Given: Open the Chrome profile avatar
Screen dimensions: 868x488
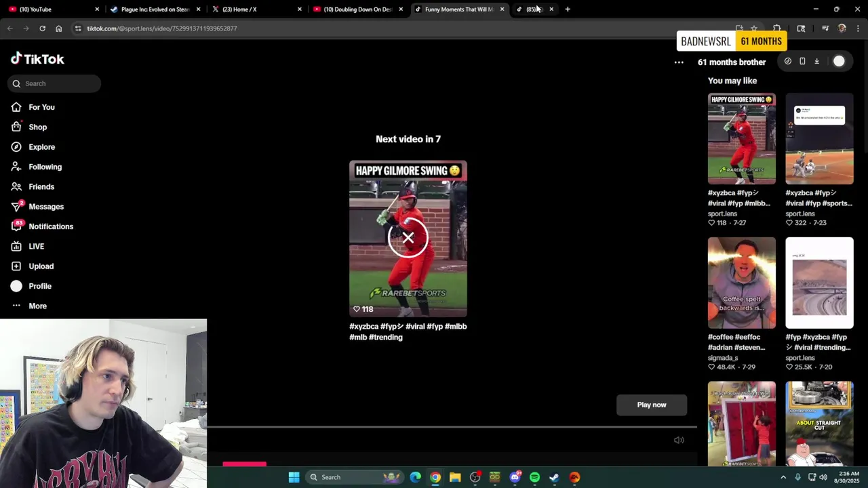Looking at the screenshot, I should tap(842, 28).
